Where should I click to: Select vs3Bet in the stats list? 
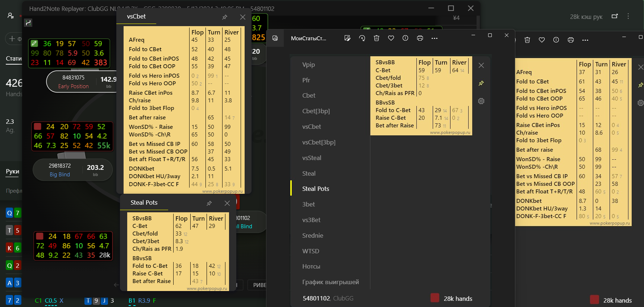pyautogui.click(x=311, y=220)
